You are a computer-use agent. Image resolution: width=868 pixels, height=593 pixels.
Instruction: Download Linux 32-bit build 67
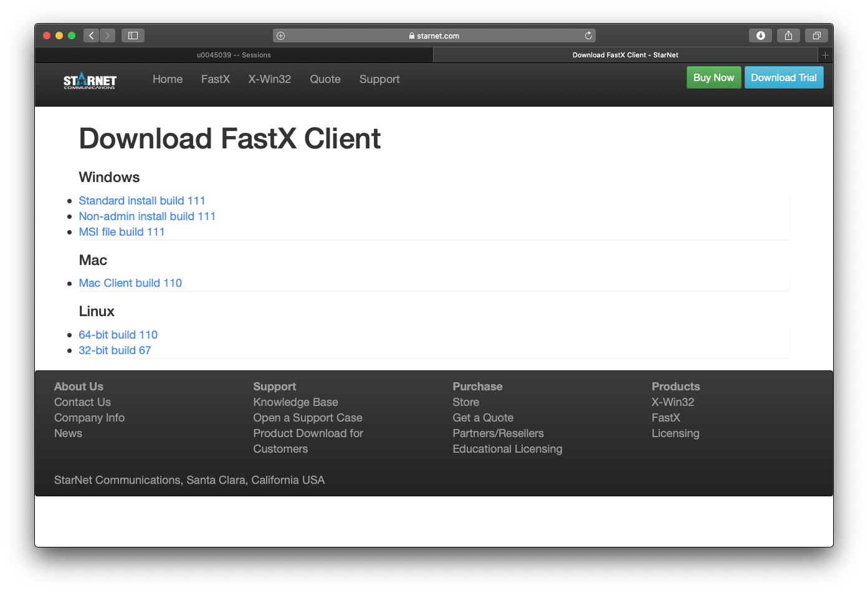(115, 350)
